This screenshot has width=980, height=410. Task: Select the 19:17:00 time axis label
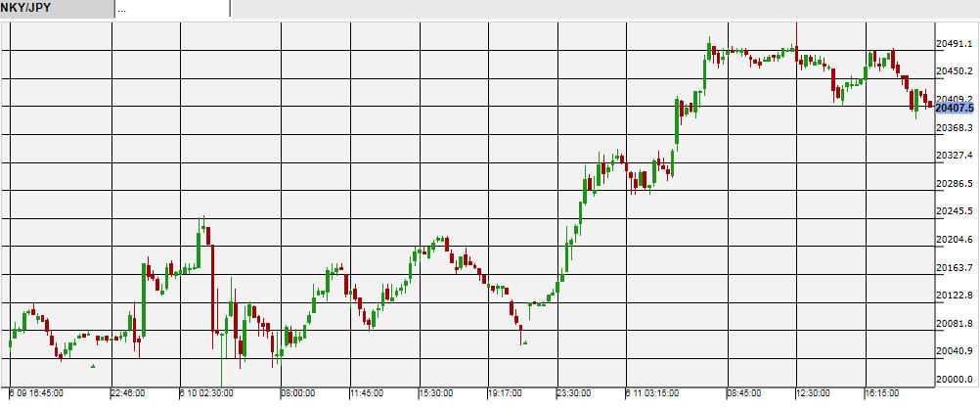point(505,393)
